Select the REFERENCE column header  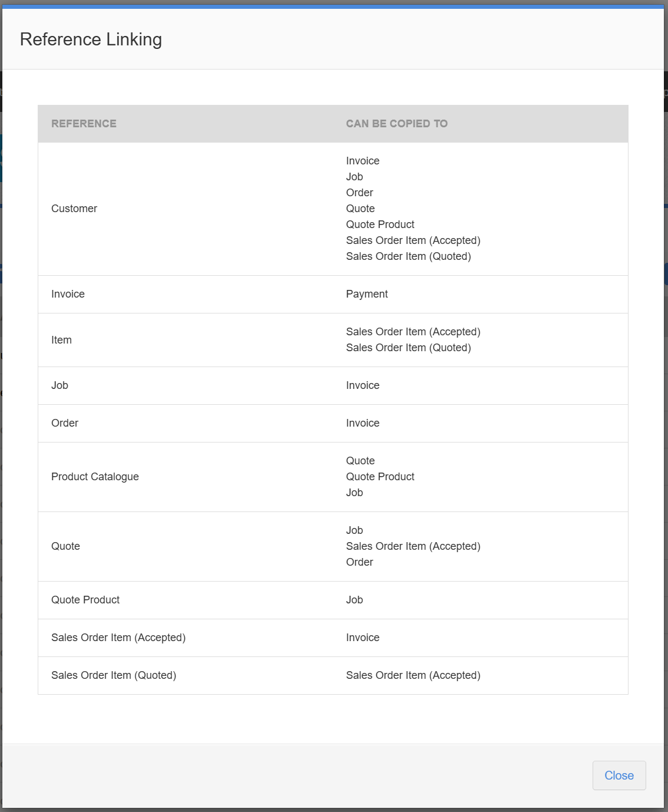[84, 124]
